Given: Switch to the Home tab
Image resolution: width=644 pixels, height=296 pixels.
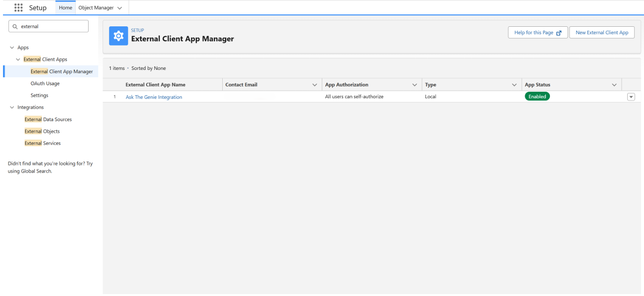Looking at the screenshot, I should tap(66, 8).
